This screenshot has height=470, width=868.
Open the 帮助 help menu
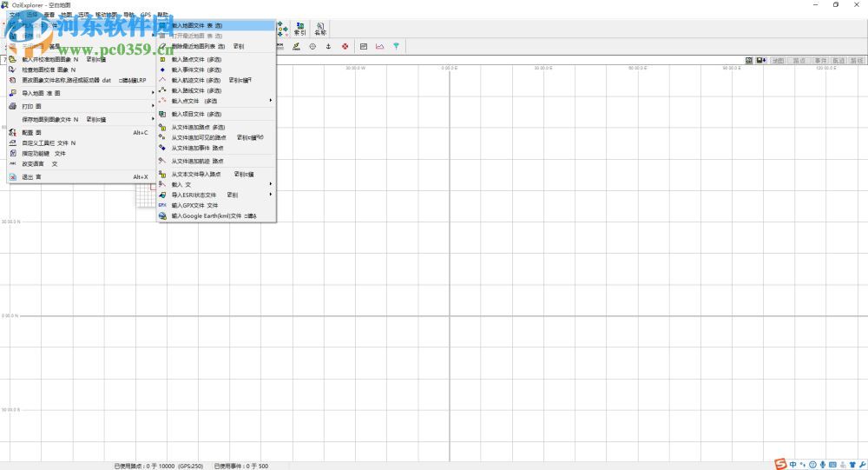163,15
